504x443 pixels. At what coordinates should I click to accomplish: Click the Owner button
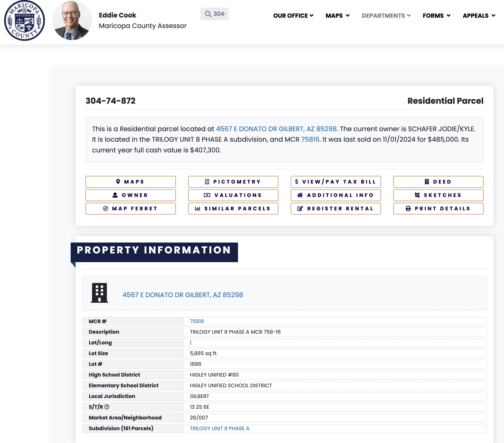tap(130, 195)
